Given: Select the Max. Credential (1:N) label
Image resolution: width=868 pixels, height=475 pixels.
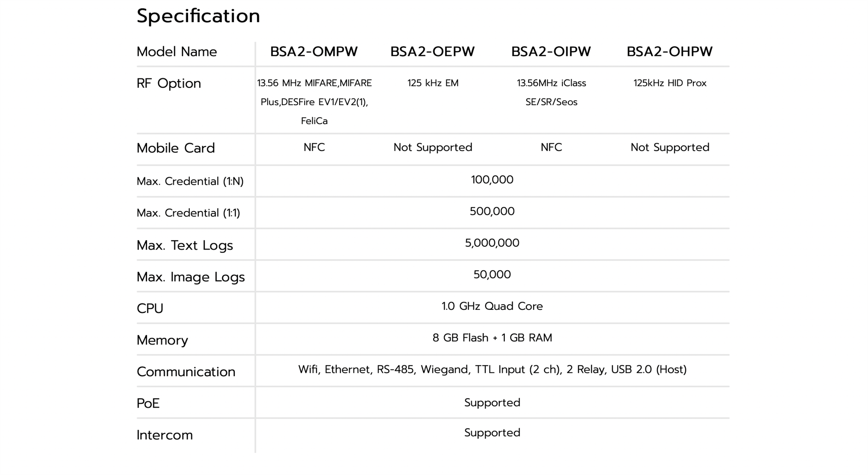Looking at the screenshot, I should click(x=190, y=181).
